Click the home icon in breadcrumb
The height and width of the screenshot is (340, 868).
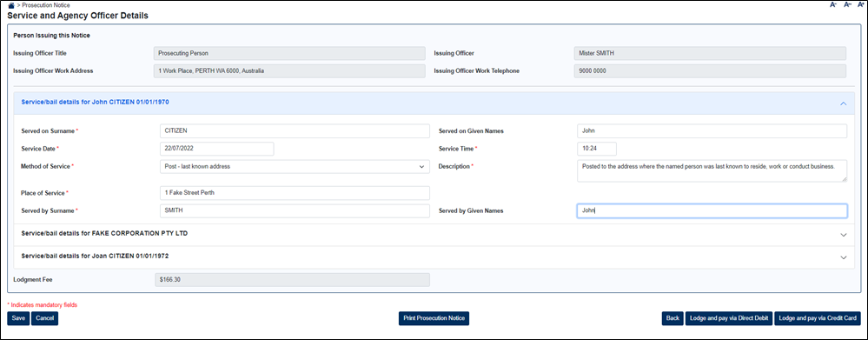click(x=11, y=5)
